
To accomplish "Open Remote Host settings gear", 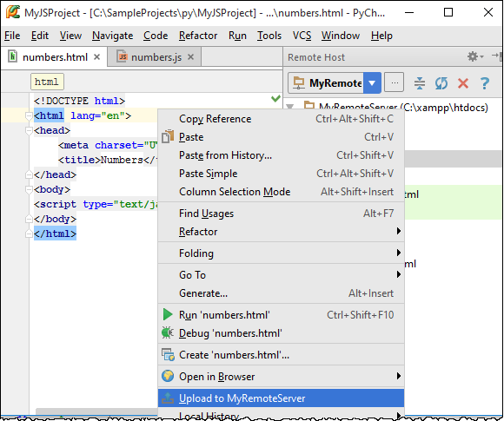I will pos(474,56).
